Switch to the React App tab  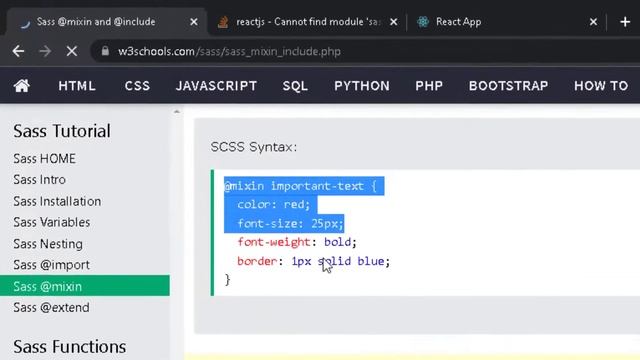(x=506, y=22)
